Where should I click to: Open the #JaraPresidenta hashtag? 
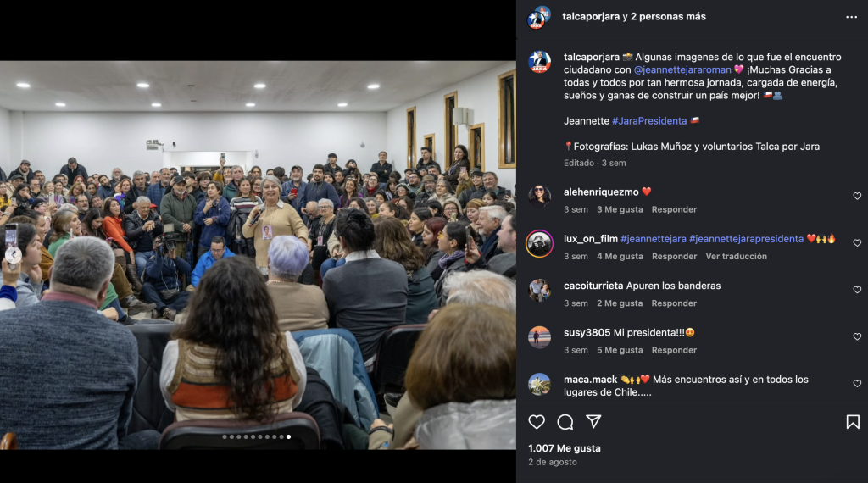click(x=649, y=120)
